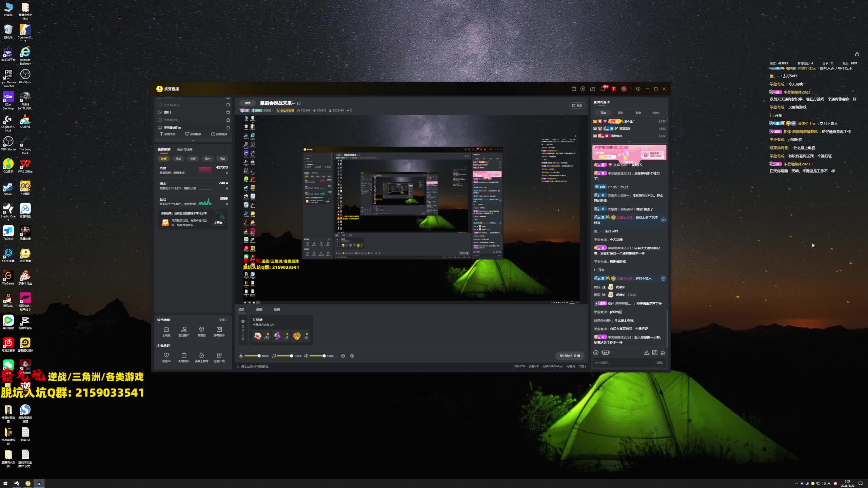Screen dimensions: 868x488
Task: Click the microphone volume slider handle
Action: pos(259,356)
